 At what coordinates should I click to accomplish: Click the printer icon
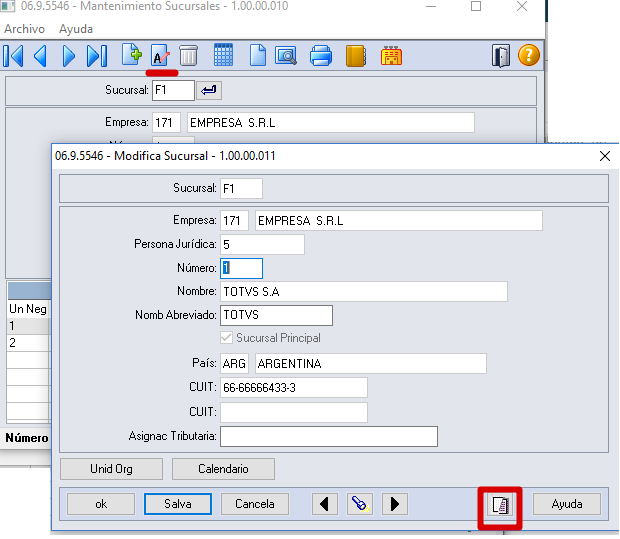click(321, 56)
